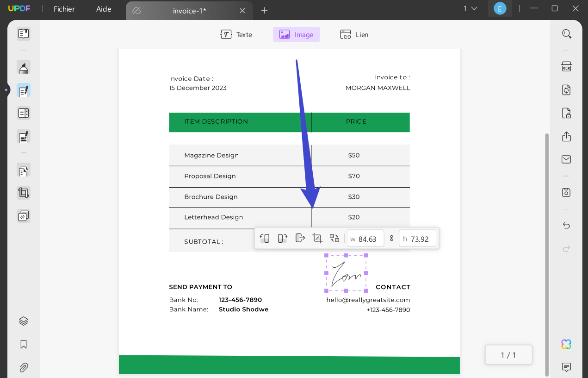Click the PRICE header cell
This screenshot has height=378, width=588.
(x=356, y=122)
